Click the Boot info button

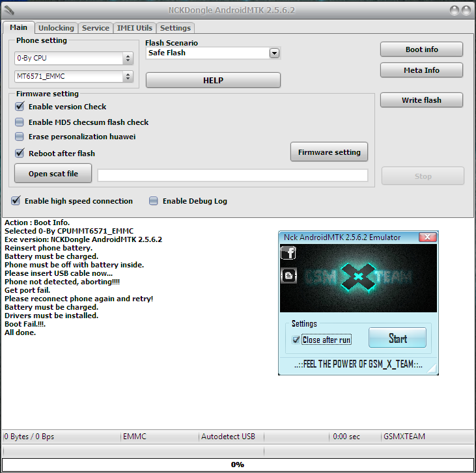[x=422, y=49]
